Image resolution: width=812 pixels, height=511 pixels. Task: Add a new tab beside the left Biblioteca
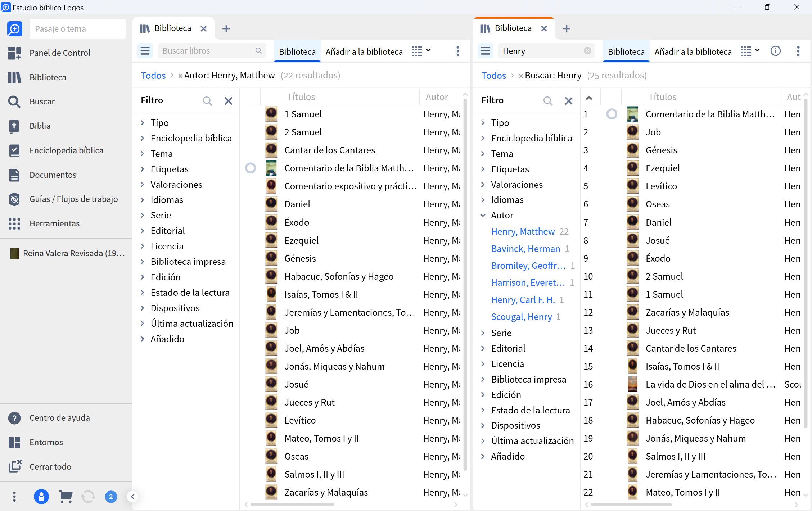pos(226,28)
